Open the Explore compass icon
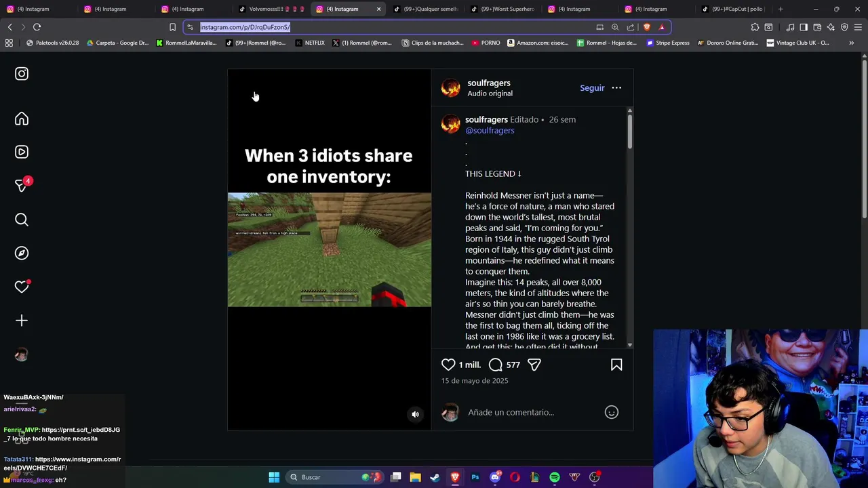The image size is (868, 488). [22, 253]
